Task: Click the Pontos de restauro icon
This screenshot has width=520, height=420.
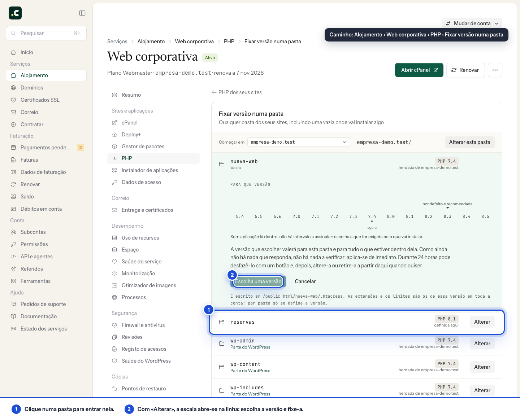Action: (114, 389)
